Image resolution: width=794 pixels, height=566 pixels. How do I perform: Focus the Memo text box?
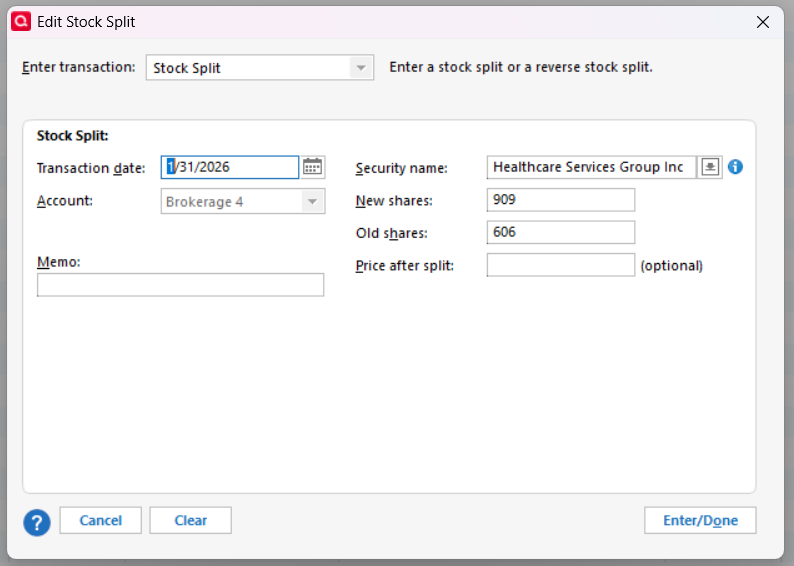(180, 285)
